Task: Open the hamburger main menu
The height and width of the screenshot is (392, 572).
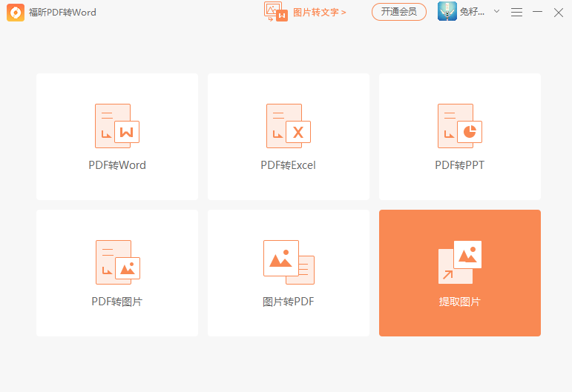Action: pyautogui.click(x=517, y=13)
